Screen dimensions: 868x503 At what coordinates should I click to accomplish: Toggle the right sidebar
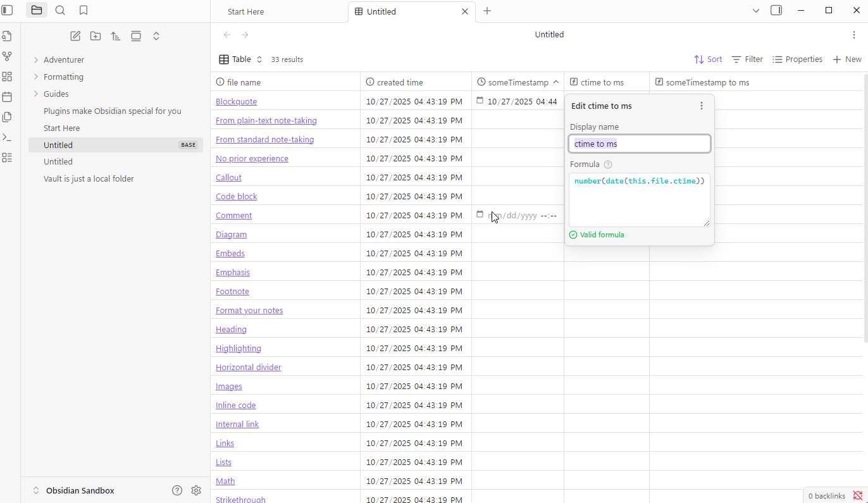776,10
